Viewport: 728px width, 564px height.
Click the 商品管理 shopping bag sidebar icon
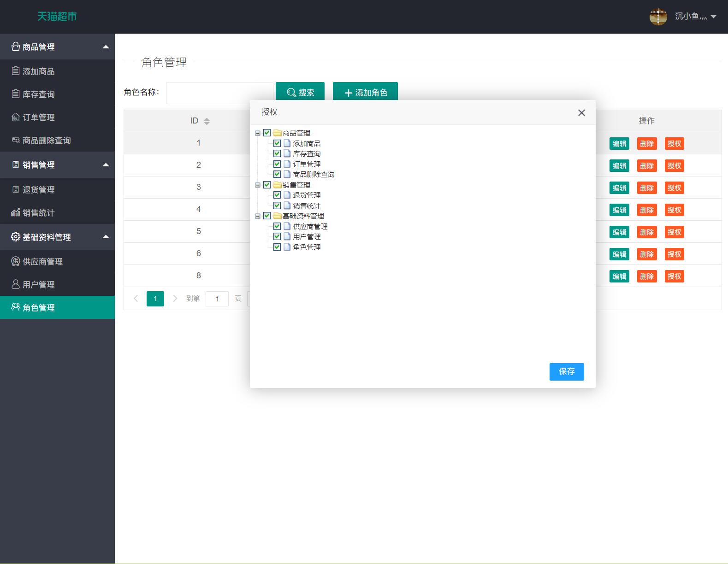point(16,47)
